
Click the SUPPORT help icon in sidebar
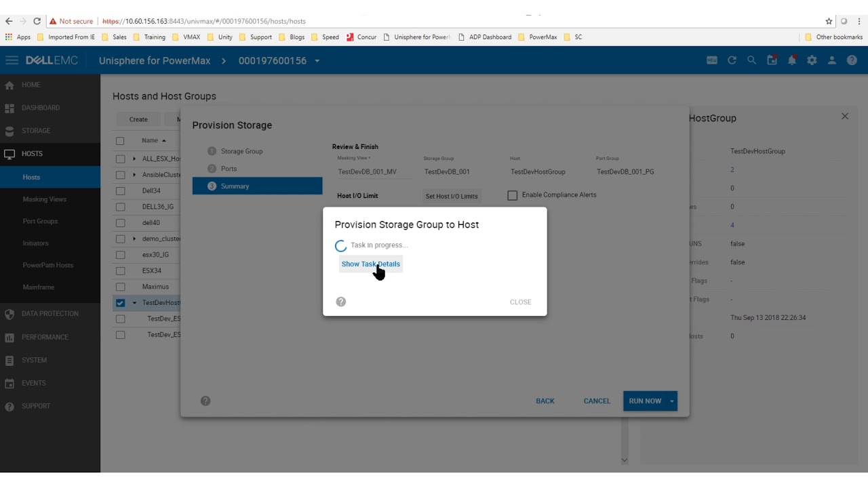click(9, 406)
